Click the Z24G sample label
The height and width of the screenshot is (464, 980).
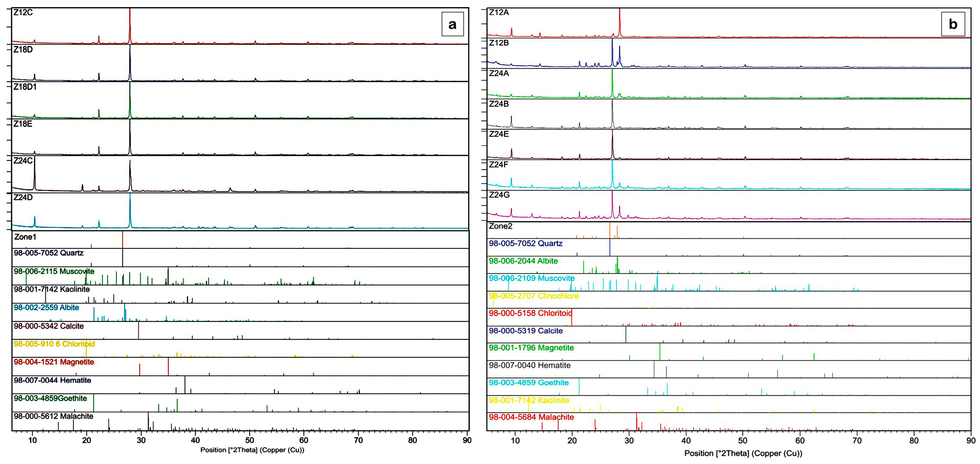tap(499, 195)
